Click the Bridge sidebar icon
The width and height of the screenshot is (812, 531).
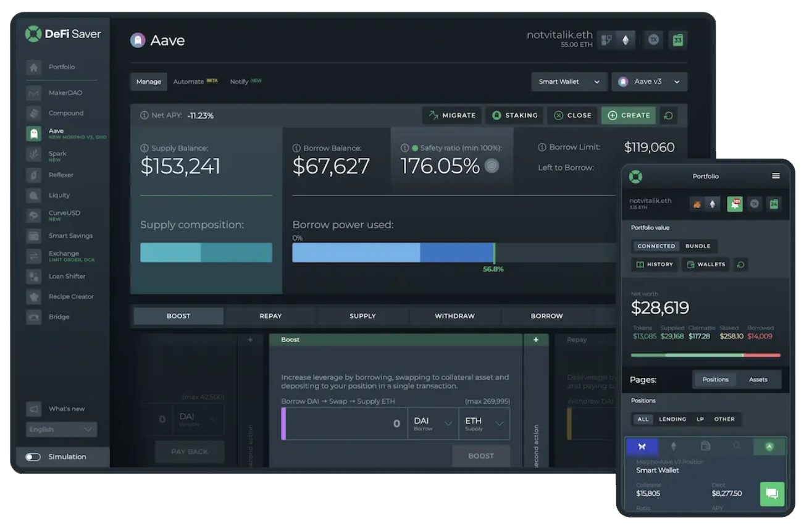[x=34, y=317]
